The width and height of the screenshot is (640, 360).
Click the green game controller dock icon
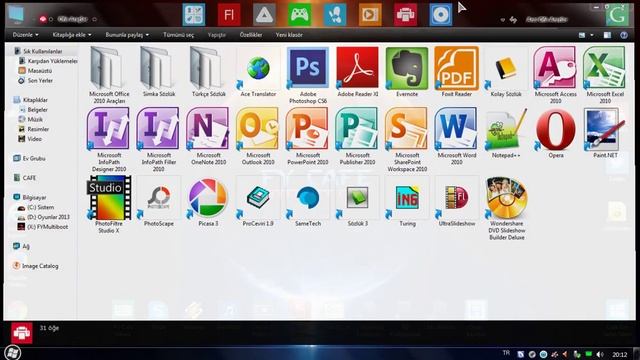[300, 15]
